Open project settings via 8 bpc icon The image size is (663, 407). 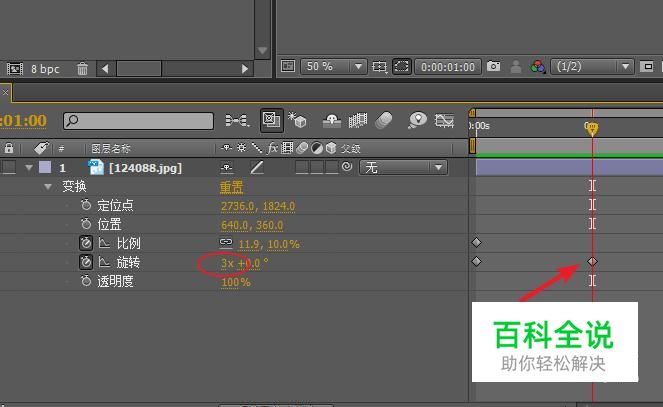coord(15,68)
